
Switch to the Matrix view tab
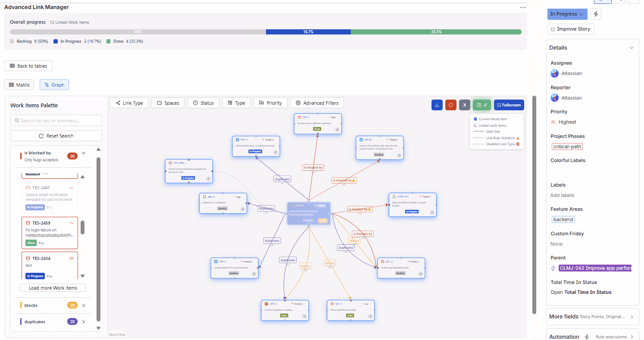point(19,84)
